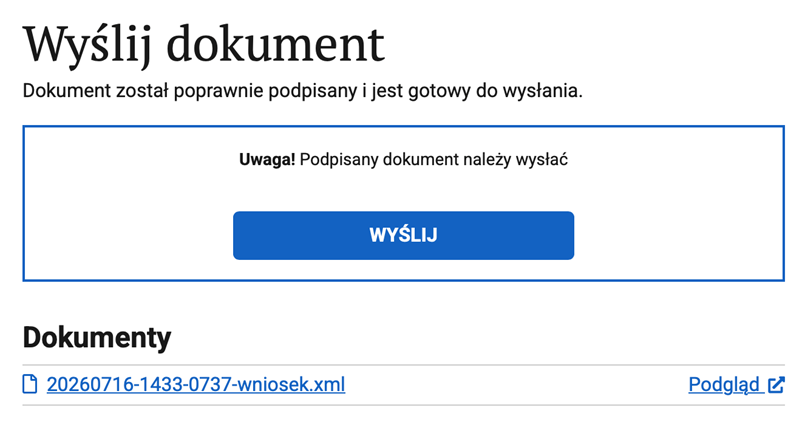The height and width of the screenshot is (433, 809).
Task: Click the bold 'Uwaga!' warning label
Action: click(267, 159)
